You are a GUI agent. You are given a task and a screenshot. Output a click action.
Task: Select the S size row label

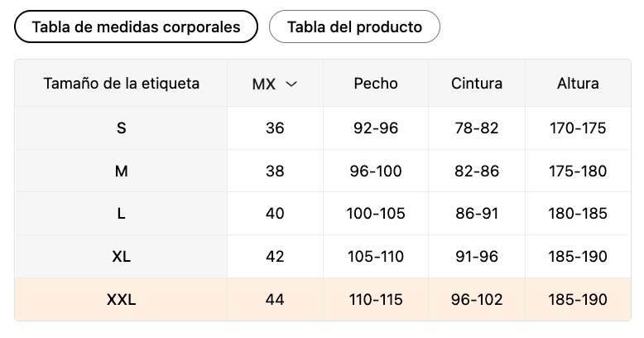coord(121,128)
